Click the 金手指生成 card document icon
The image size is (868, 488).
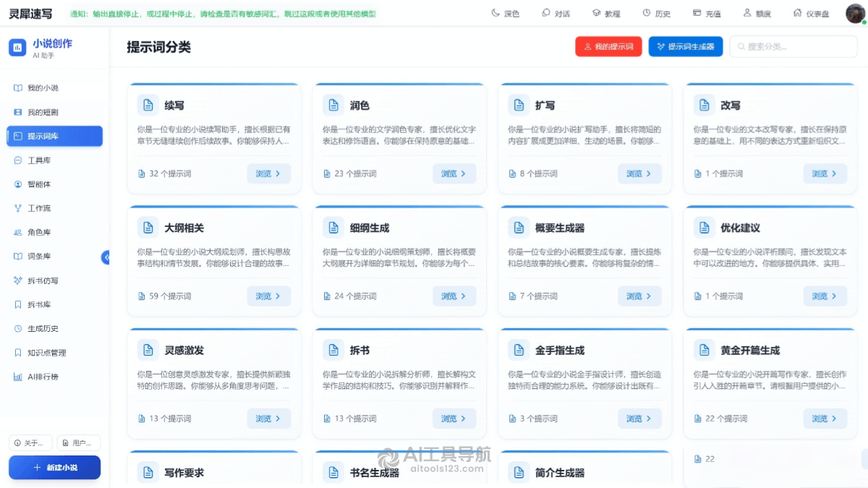519,350
